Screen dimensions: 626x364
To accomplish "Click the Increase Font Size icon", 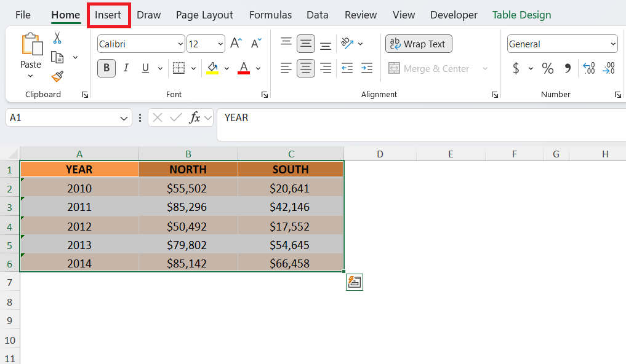I will tap(236, 44).
